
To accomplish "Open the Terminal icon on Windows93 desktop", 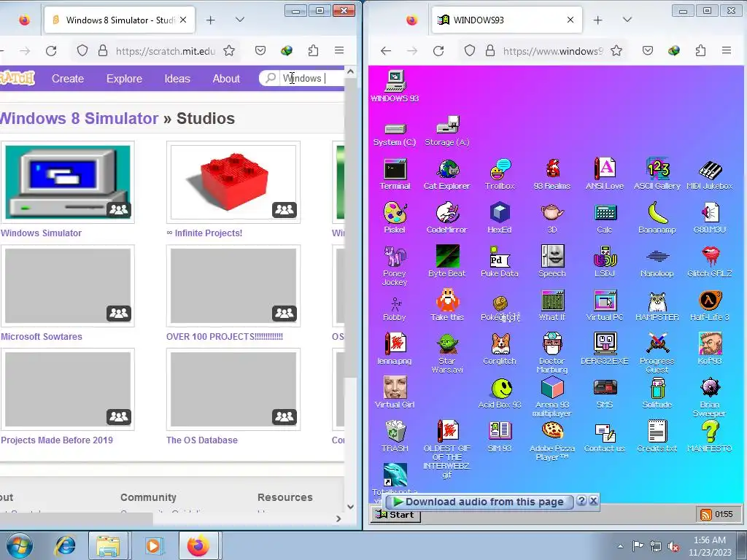I will point(395,174).
